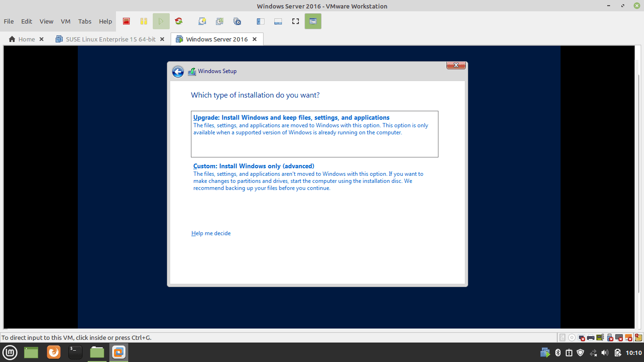Click the battery power tray icon
The width and height of the screenshot is (644, 362).
point(618,353)
